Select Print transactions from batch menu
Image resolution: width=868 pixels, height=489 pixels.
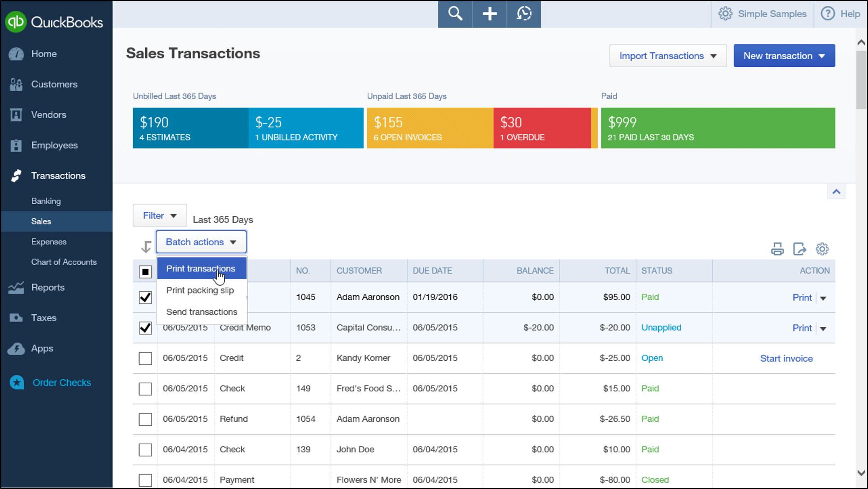click(x=201, y=268)
